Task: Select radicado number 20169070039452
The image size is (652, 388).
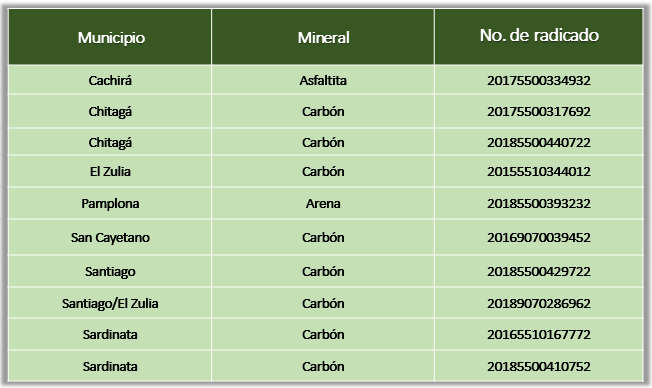Action: (539, 237)
